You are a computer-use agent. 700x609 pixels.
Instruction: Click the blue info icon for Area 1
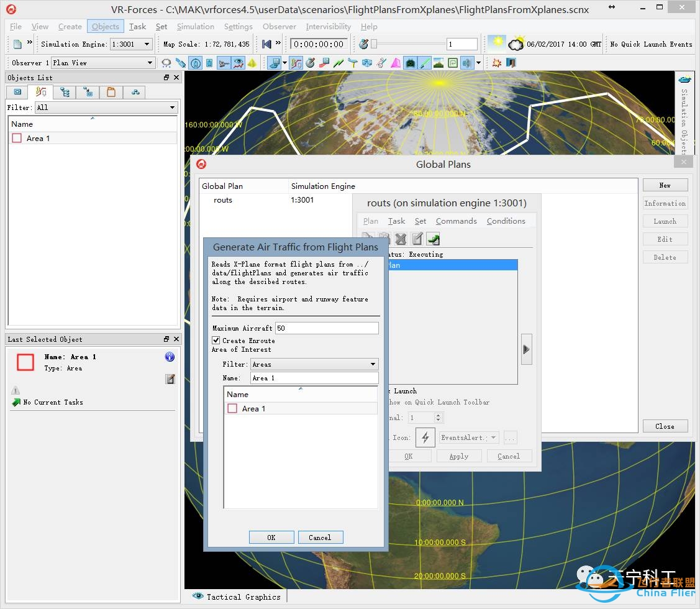170,357
